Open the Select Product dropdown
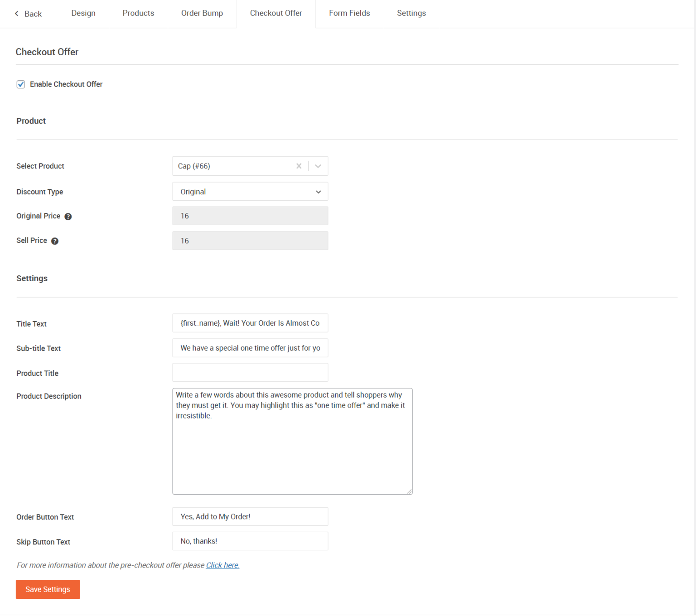 point(318,166)
